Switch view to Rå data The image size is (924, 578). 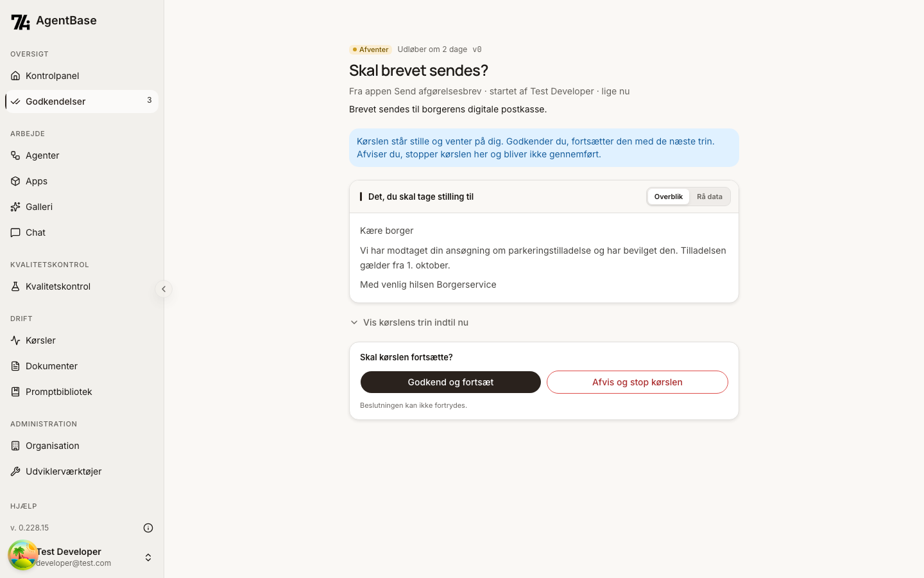[710, 197]
